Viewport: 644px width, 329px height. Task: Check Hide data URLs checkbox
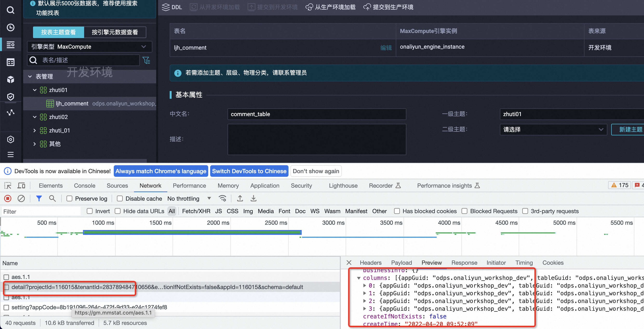118,211
